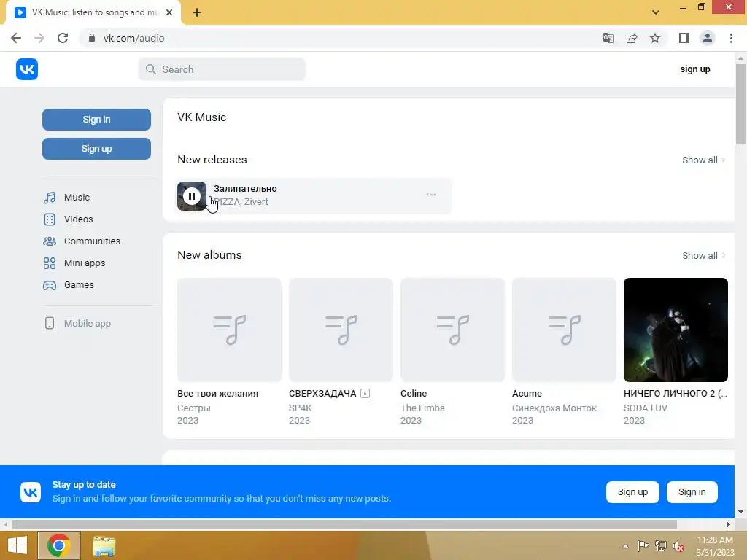Click album title Все твои желания

[x=217, y=394]
